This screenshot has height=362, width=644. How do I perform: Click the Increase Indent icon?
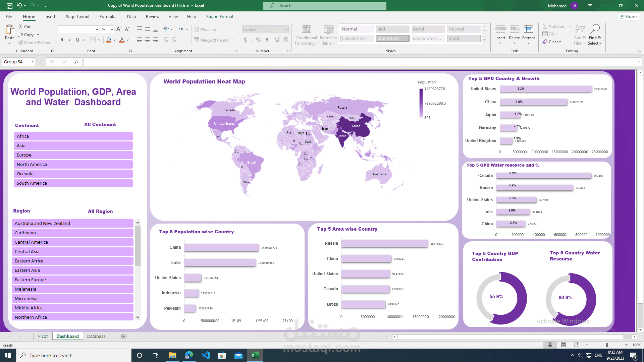(x=174, y=40)
